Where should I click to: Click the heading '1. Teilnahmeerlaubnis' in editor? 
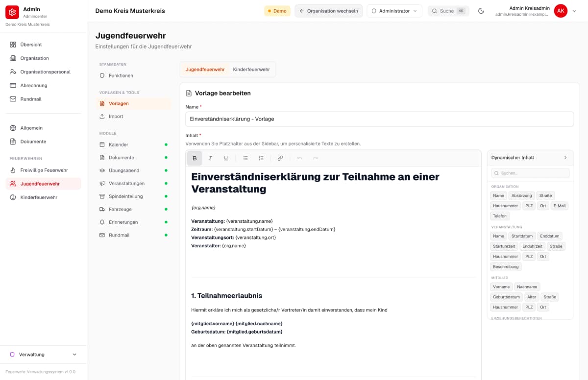coord(226,296)
